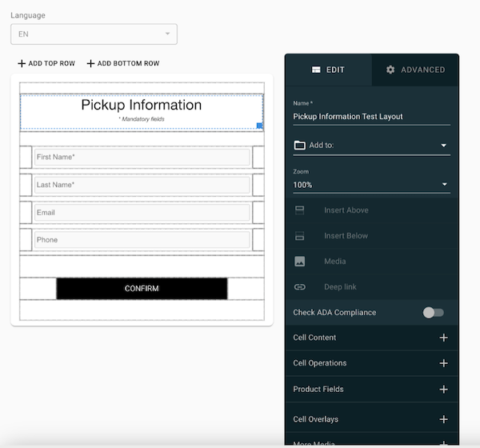
Task: Click the plus icon beside Add Bottom Row
Action: [x=90, y=63]
